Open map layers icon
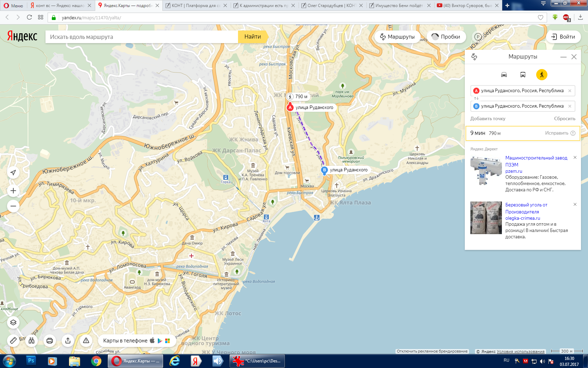The image size is (588, 368). 13,322
